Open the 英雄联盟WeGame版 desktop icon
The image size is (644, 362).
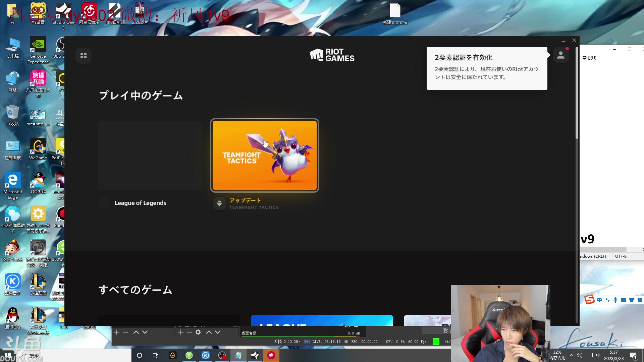click(x=38, y=321)
